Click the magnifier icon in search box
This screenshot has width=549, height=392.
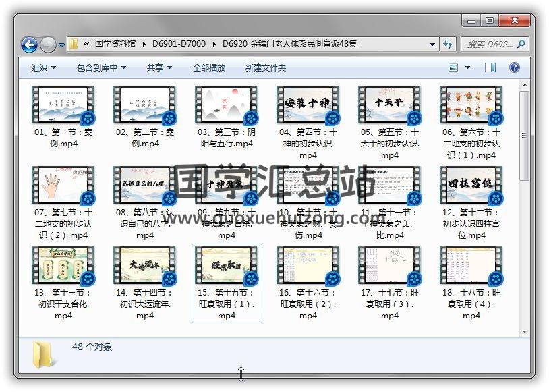point(520,45)
